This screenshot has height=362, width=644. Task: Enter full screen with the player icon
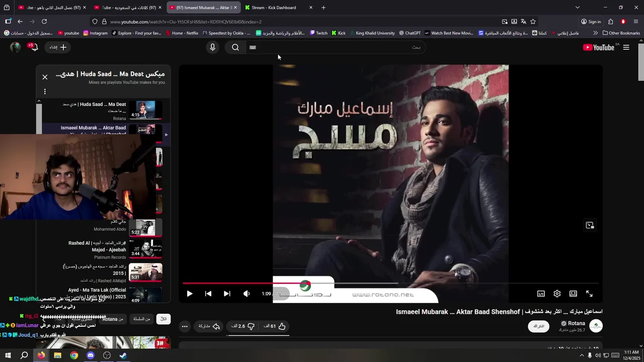pyautogui.click(x=589, y=294)
